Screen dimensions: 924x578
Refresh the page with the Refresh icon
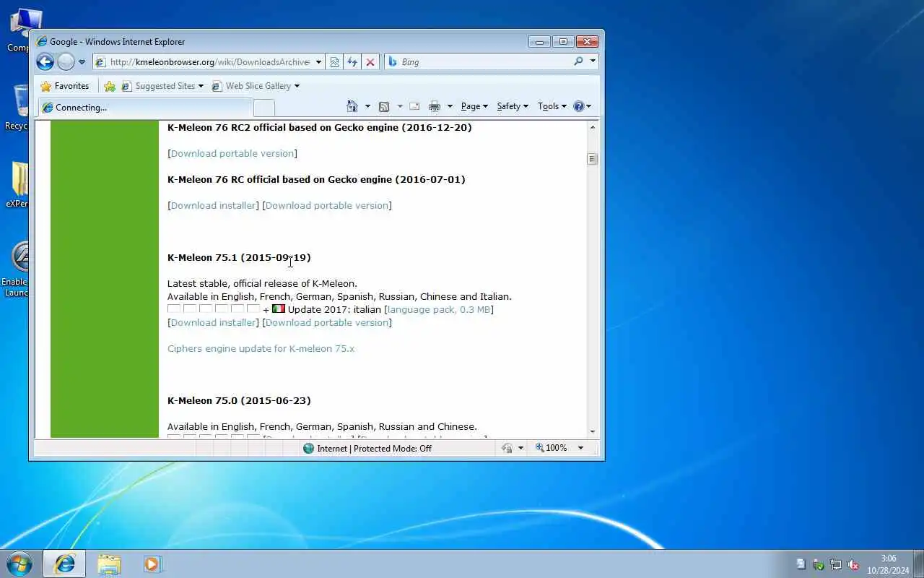[352, 62]
